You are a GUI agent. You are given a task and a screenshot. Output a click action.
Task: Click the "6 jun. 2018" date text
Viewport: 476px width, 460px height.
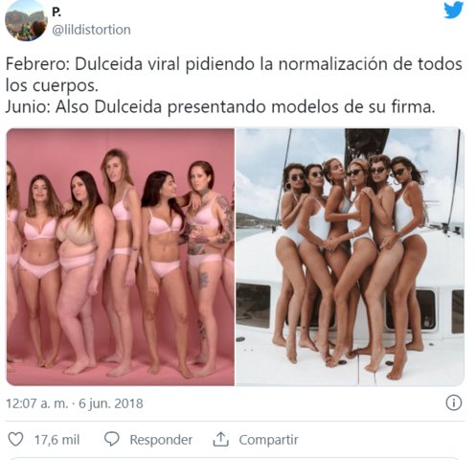[111, 403]
